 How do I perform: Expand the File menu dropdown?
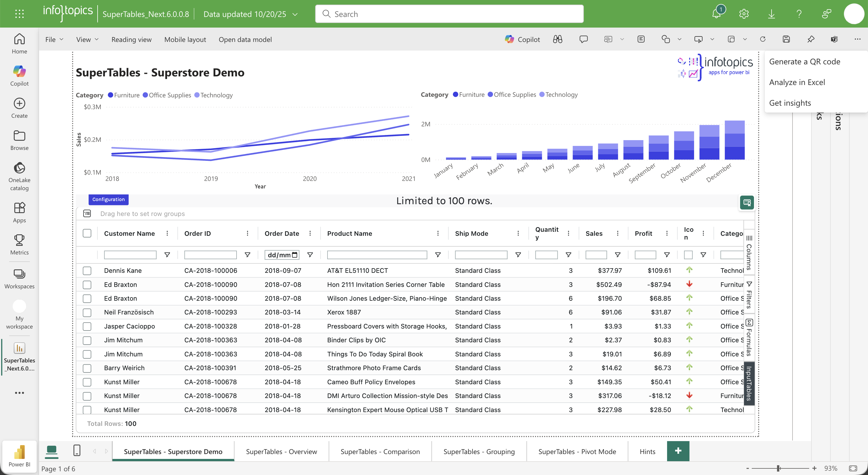(54, 39)
